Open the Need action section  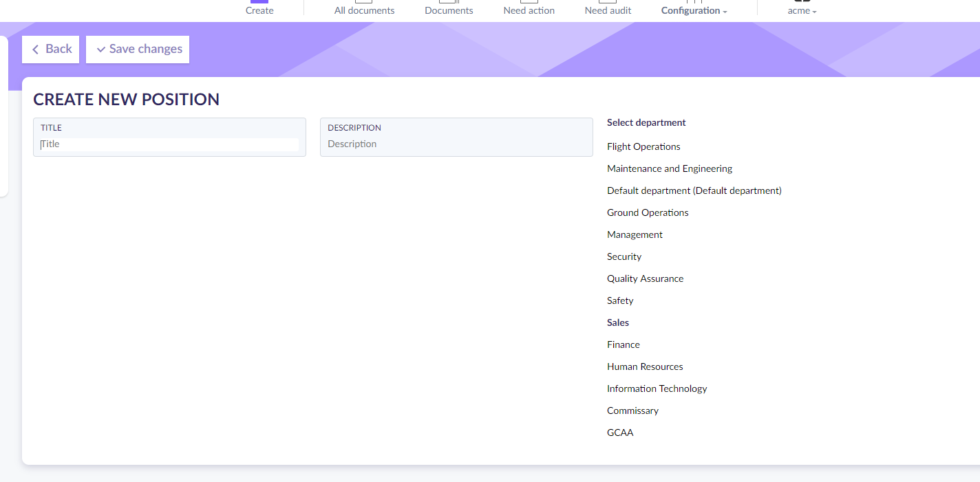(x=529, y=10)
